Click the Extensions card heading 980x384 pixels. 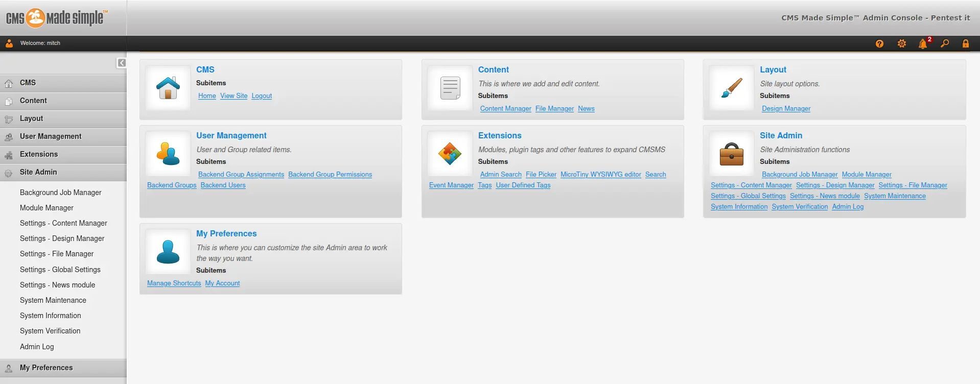click(500, 135)
